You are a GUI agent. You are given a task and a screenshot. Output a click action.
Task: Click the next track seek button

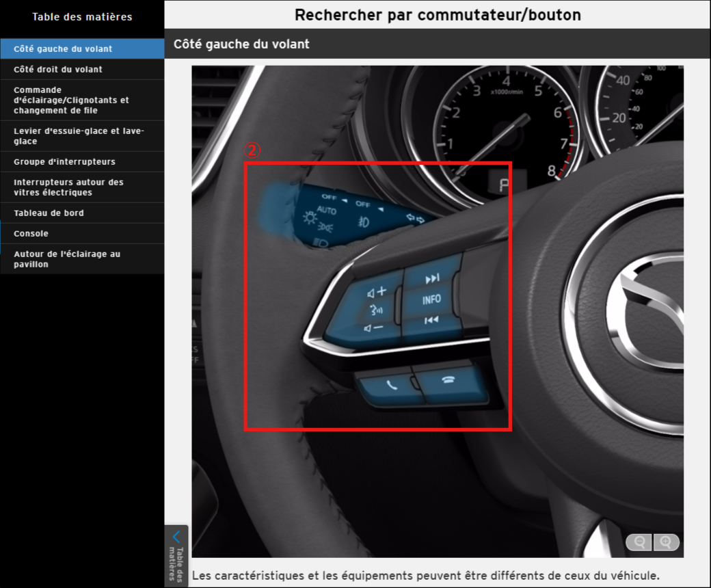tap(432, 278)
